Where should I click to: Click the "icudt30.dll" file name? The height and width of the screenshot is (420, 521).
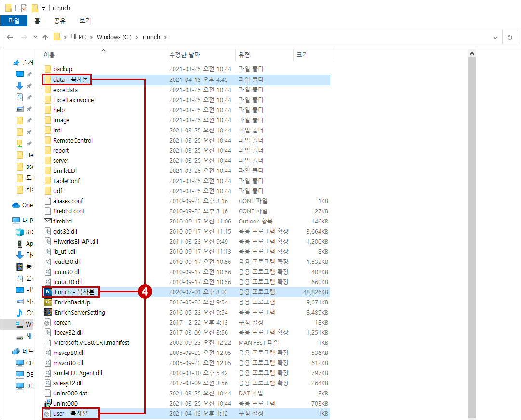(67, 262)
